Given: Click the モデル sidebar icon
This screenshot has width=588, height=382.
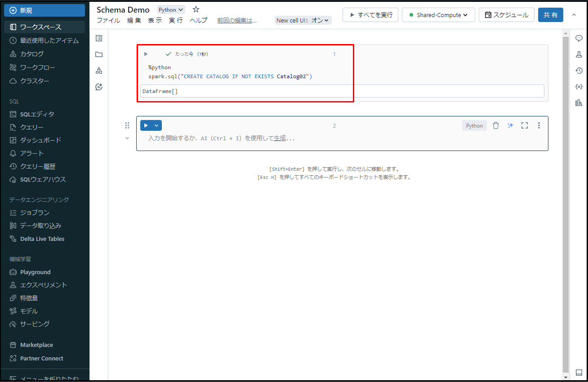Looking at the screenshot, I should pos(13,311).
